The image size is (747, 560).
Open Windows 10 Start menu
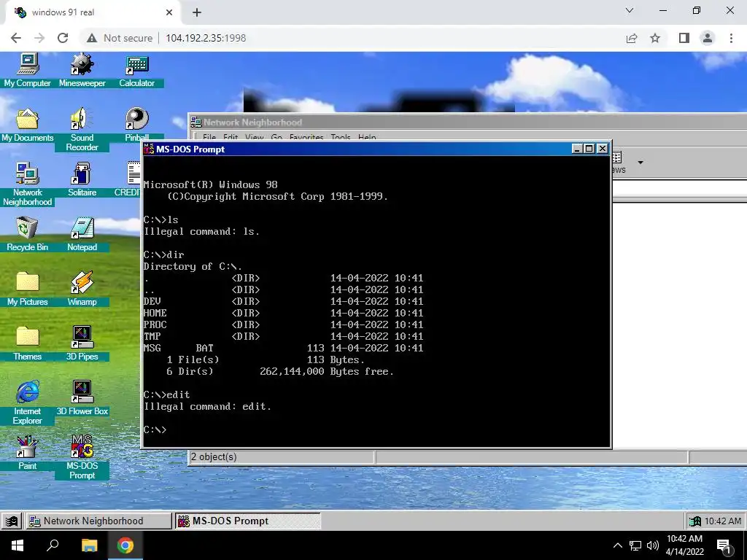point(18,545)
